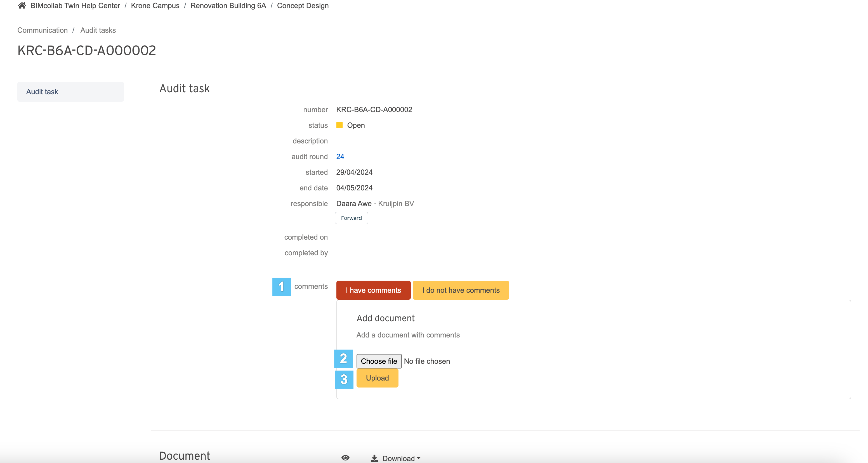Click the home icon in breadcrumb
Screen dimensions: 868x463
click(x=22, y=5)
